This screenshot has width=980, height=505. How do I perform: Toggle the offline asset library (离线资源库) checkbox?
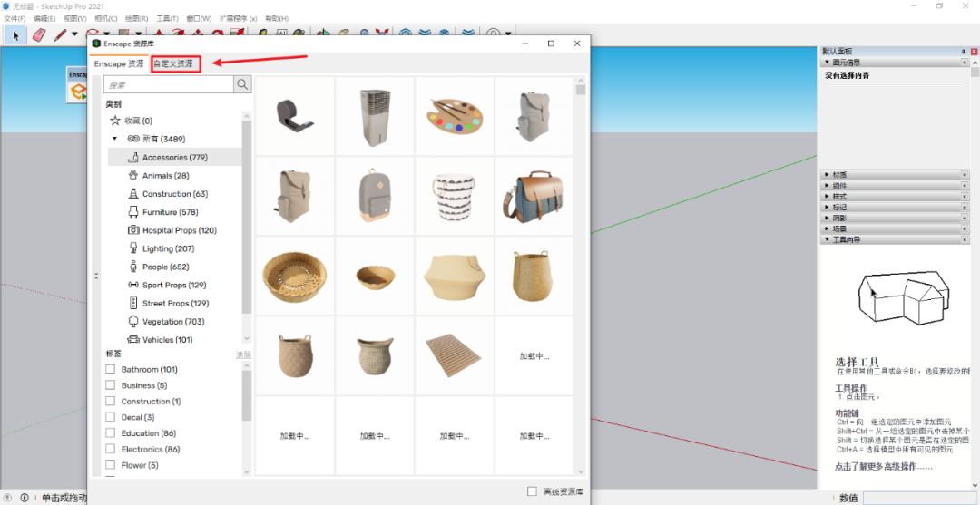pos(532,491)
